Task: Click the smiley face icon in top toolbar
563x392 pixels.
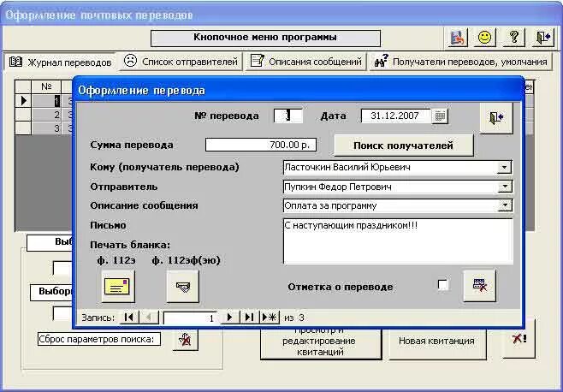Action: [485, 38]
